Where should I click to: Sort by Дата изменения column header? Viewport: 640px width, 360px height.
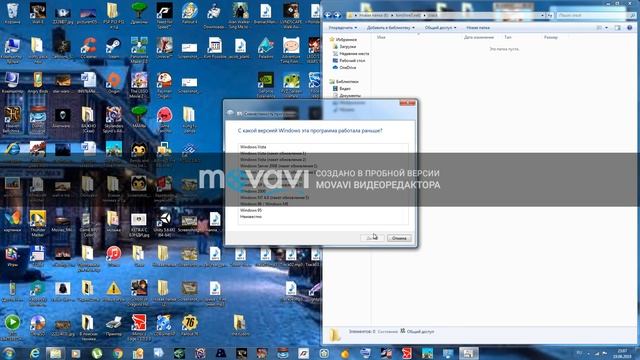(478, 37)
